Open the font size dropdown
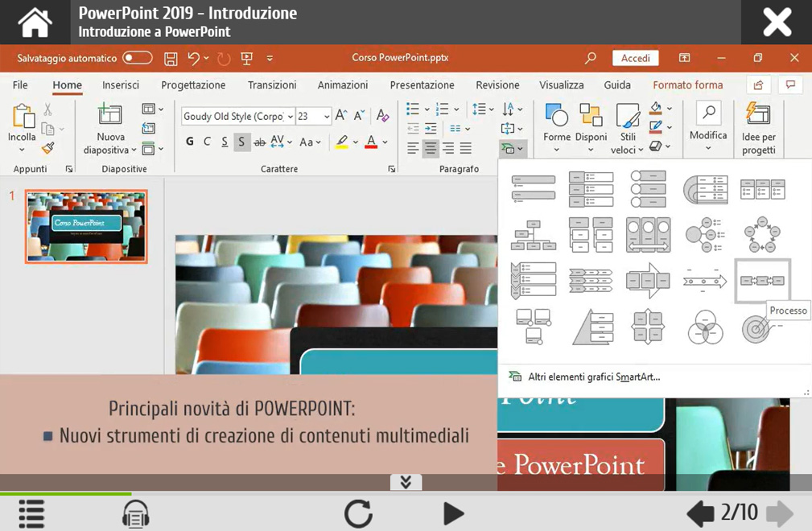 pos(327,117)
